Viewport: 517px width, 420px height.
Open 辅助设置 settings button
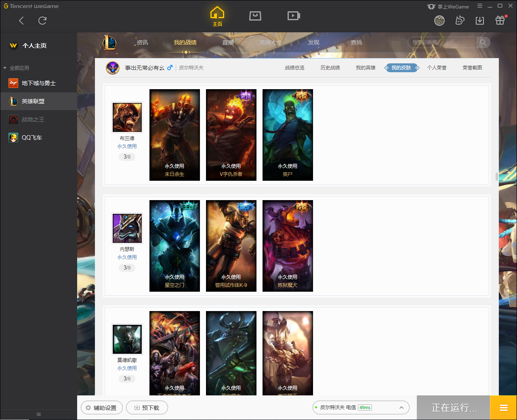(101, 407)
